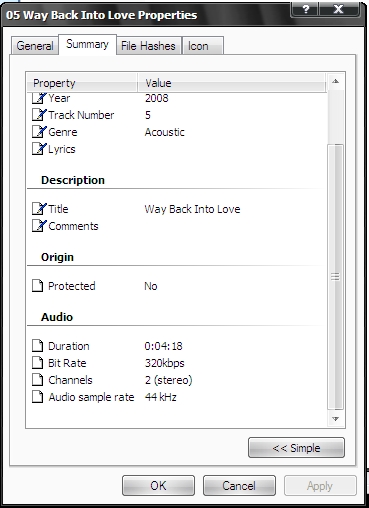This screenshot has height=508, width=369.
Task: Click the edit icon beside Year
Action: [39, 98]
